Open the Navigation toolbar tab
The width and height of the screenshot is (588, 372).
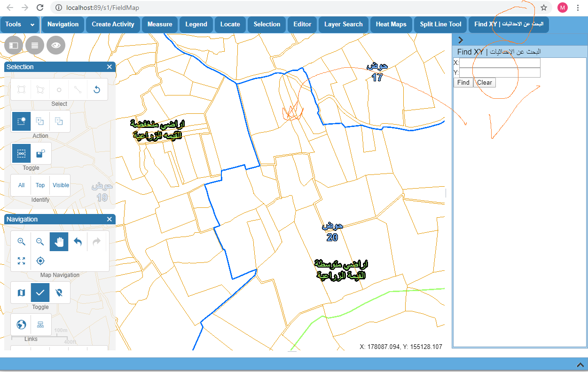[x=63, y=24]
